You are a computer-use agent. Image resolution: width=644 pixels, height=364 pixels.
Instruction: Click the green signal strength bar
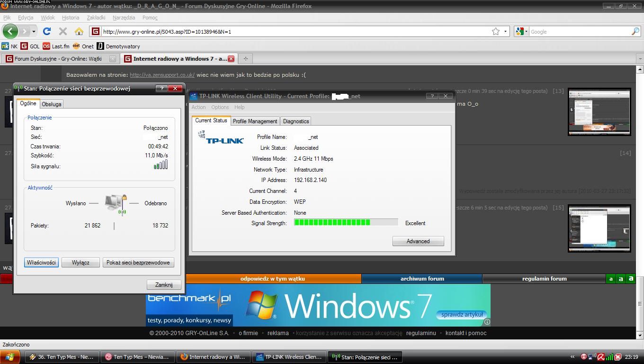(332, 222)
